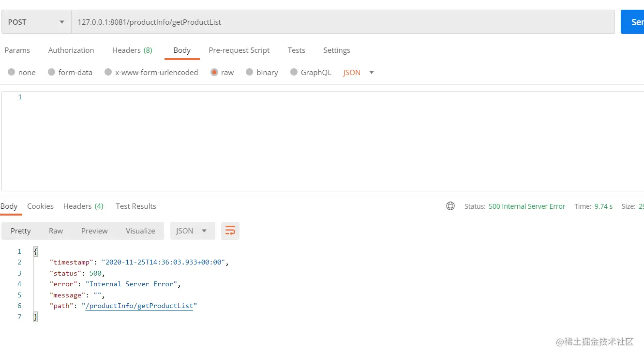Switch response view to Preview
Viewport: 644px width, 357px height.
[x=94, y=231]
